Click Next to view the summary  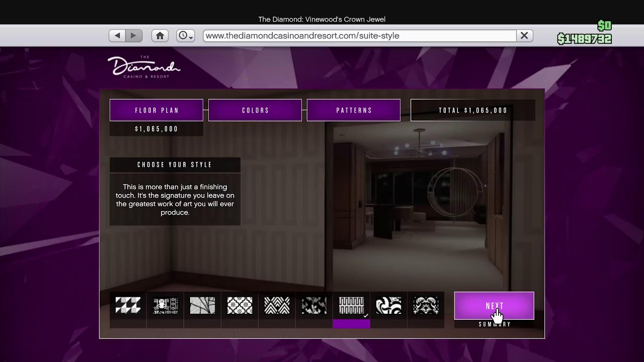pos(494,306)
